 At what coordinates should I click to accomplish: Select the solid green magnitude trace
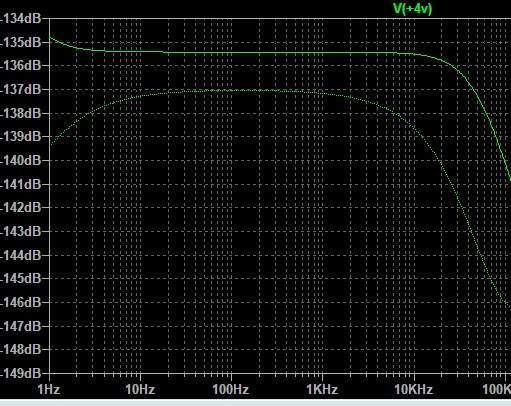tap(267, 53)
